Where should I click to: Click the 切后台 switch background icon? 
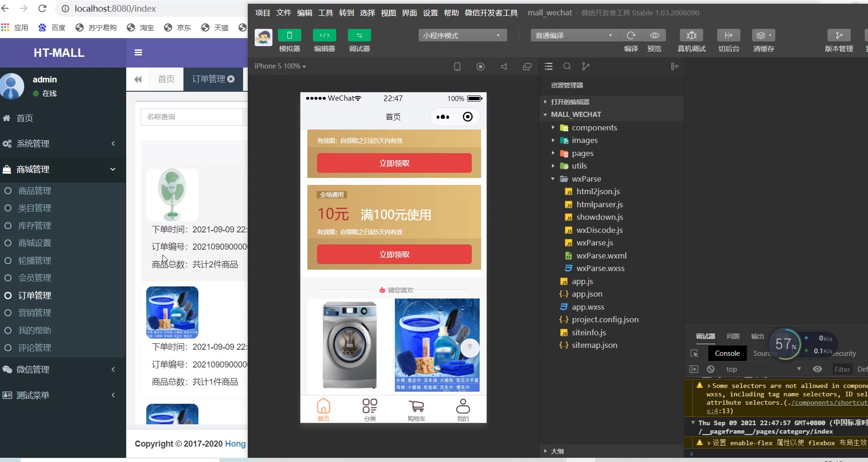point(729,35)
